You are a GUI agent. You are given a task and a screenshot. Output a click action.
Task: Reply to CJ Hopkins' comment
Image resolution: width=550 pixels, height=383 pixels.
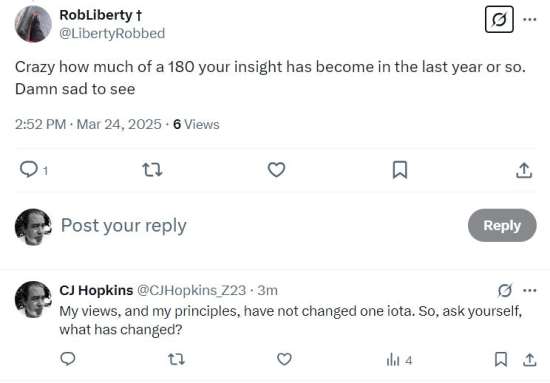coord(68,359)
